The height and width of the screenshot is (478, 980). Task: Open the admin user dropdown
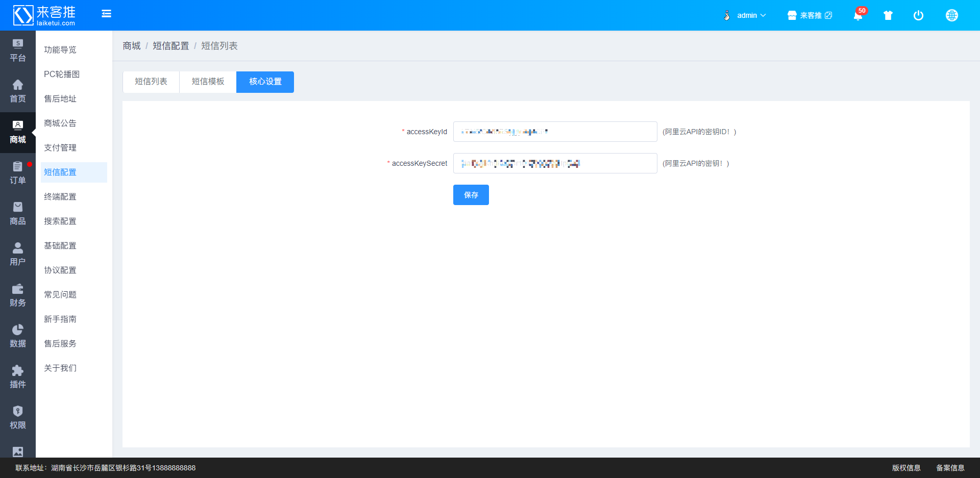pyautogui.click(x=745, y=15)
